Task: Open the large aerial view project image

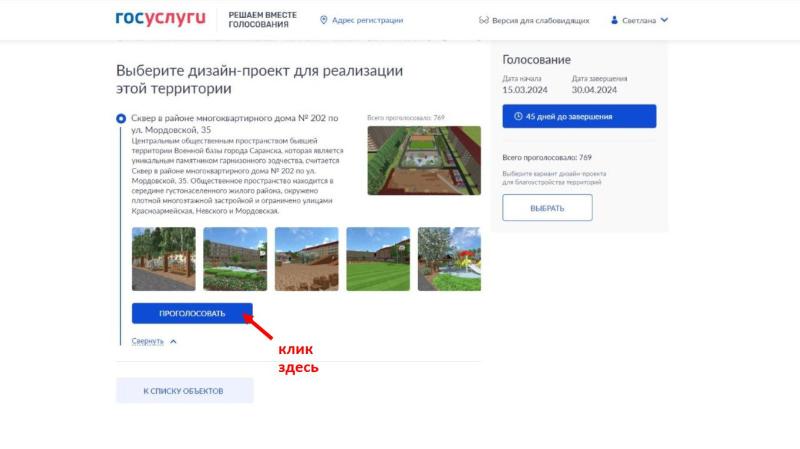Action: (424, 160)
